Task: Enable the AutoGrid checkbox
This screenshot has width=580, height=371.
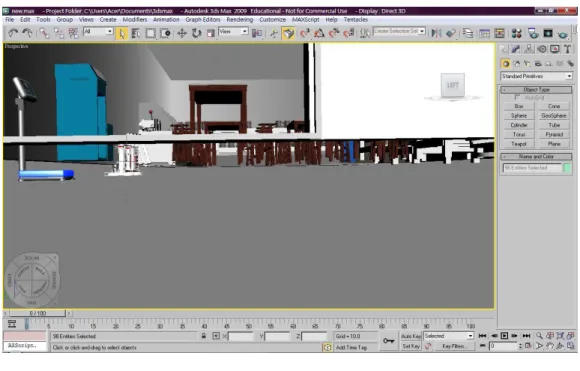Action: coord(517,98)
